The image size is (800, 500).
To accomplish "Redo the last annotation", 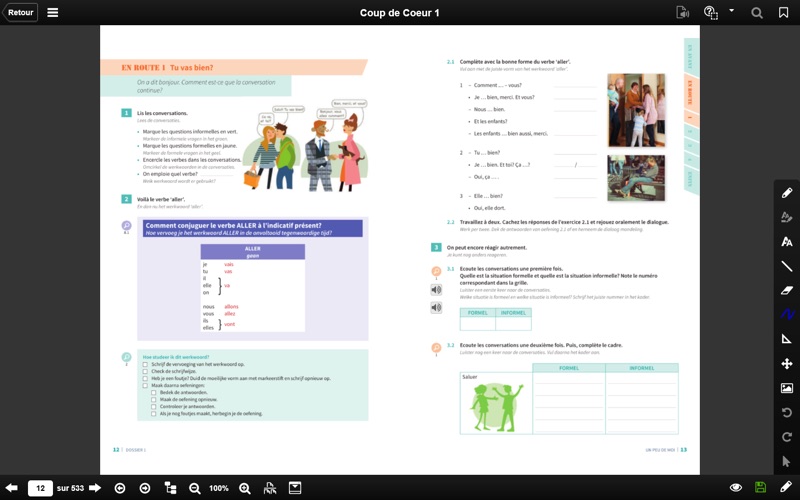I will [787, 437].
